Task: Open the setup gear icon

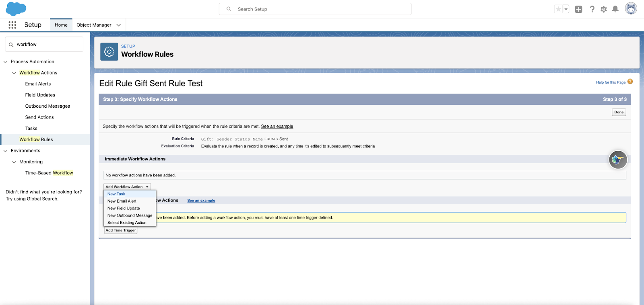Action: [604, 9]
